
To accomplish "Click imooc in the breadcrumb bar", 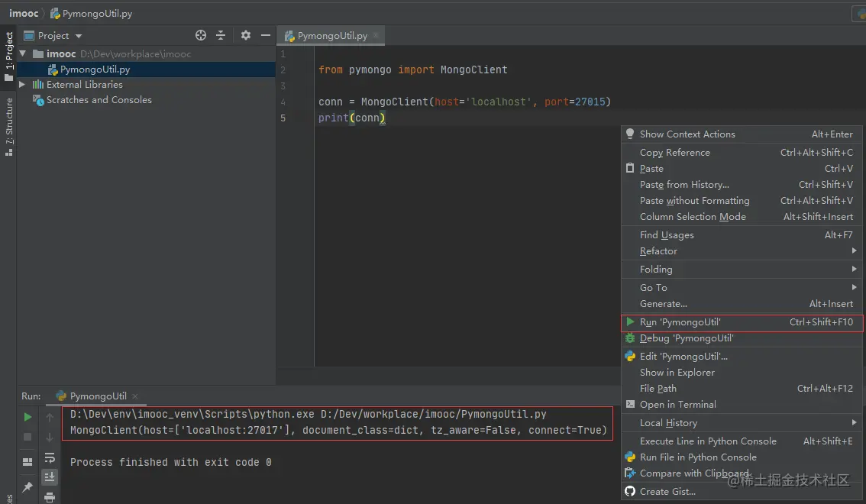I will pyautogui.click(x=24, y=13).
